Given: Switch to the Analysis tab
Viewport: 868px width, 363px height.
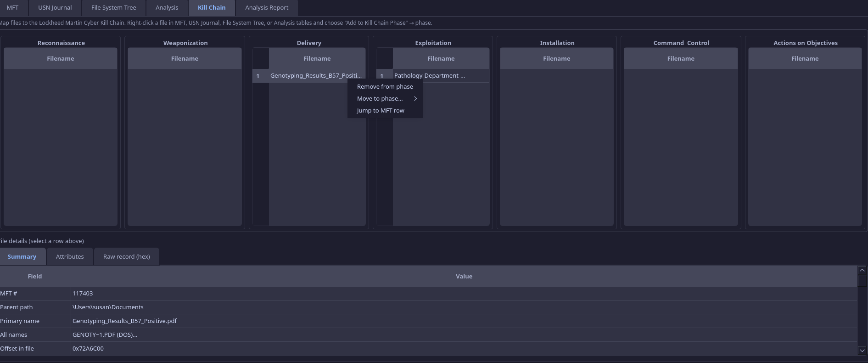Looking at the screenshot, I should (x=167, y=8).
